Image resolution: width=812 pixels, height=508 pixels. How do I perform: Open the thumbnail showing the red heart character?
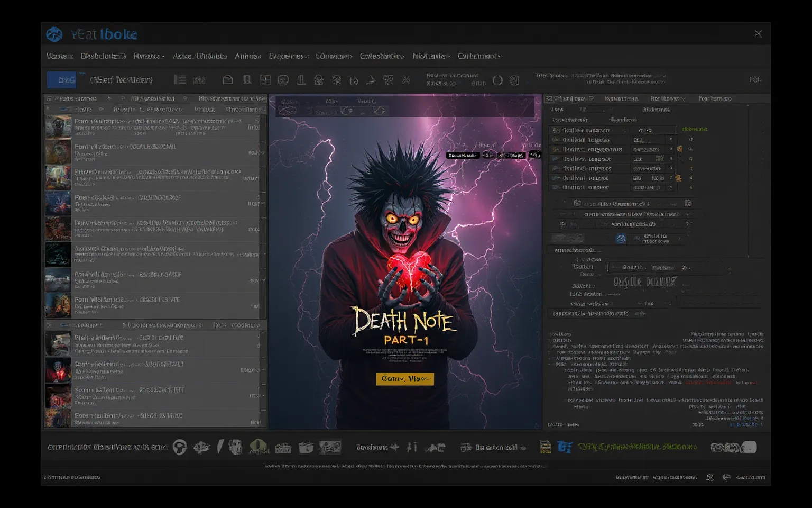(58, 370)
